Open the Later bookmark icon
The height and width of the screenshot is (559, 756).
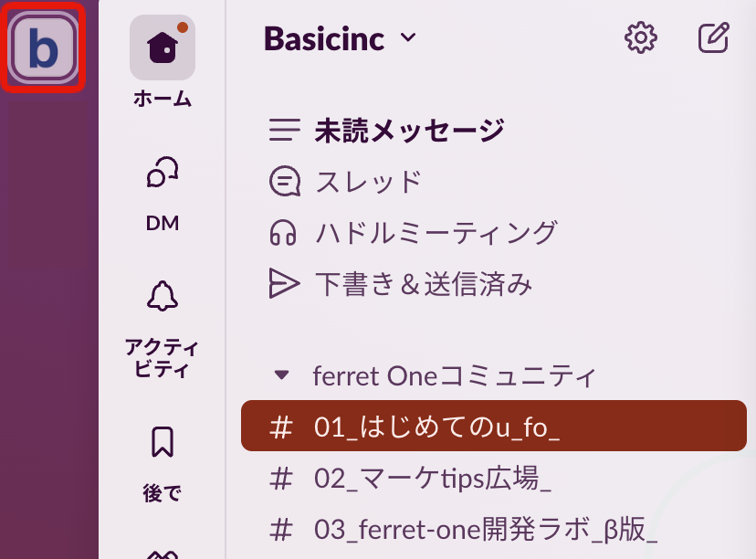163,444
